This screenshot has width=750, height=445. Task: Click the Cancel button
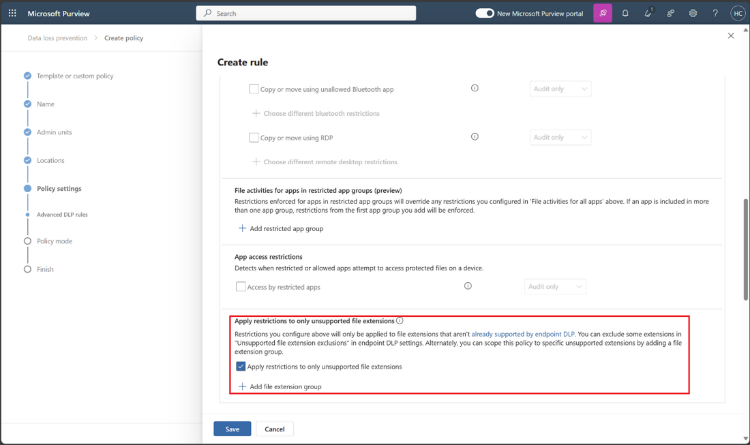(x=275, y=429)
